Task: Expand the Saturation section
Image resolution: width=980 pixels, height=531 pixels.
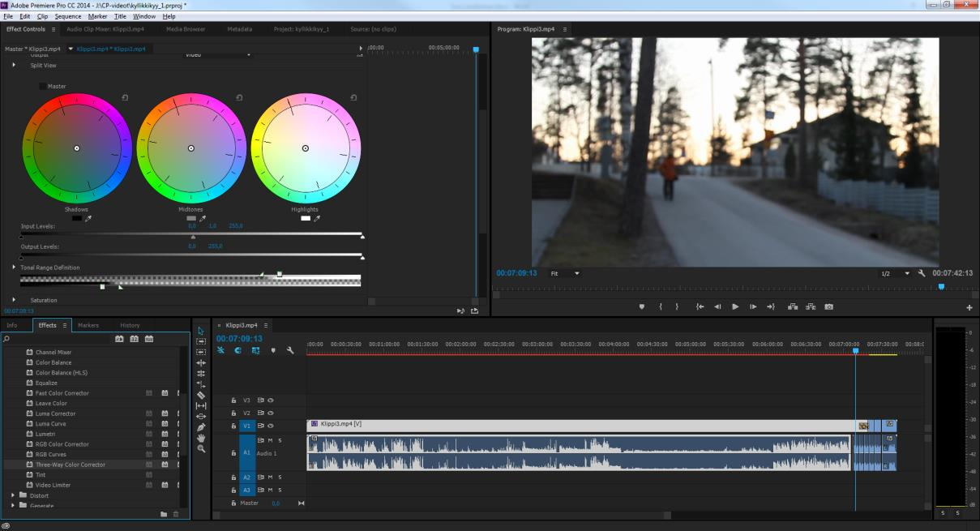Action: click(x=14, y=300)
